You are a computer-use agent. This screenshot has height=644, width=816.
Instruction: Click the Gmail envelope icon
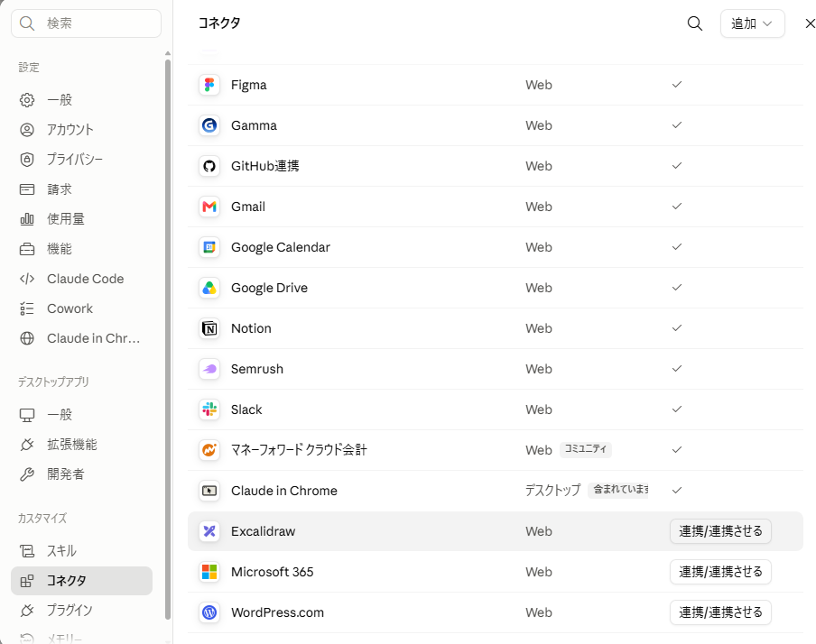point(209,207)
